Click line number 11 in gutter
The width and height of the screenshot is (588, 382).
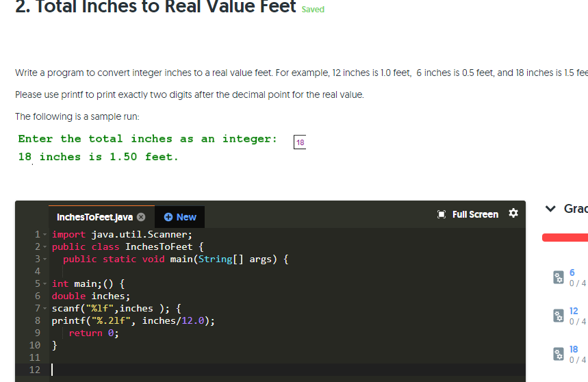tap(34, 357)
